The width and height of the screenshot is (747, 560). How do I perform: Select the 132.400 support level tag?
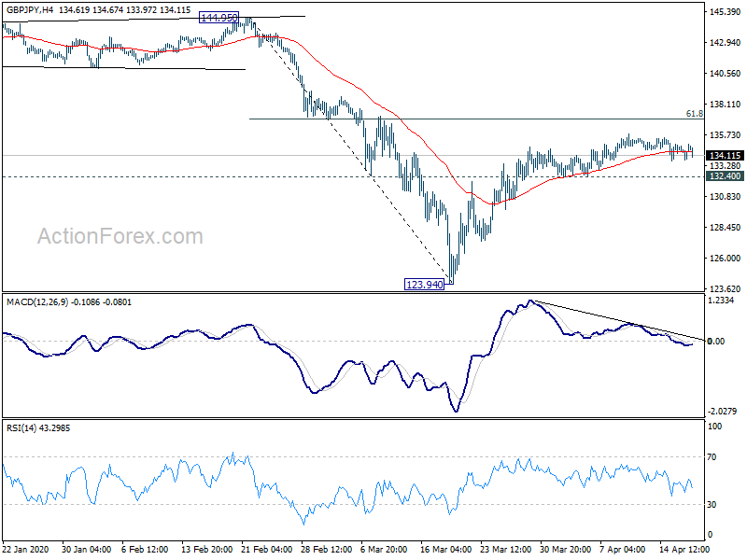[725, 176]
